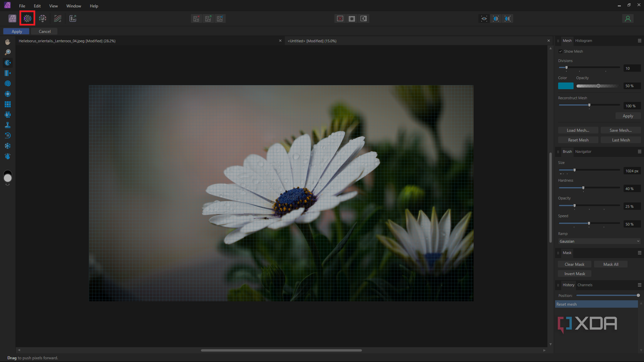Viewport: 644px width, 362px height.
Task: Select the Mesh Clone stamp tool
Action: 8,125
